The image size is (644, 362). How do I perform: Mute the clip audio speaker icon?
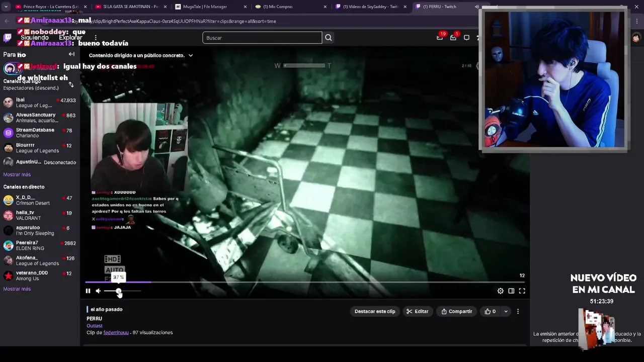[98, 291]
